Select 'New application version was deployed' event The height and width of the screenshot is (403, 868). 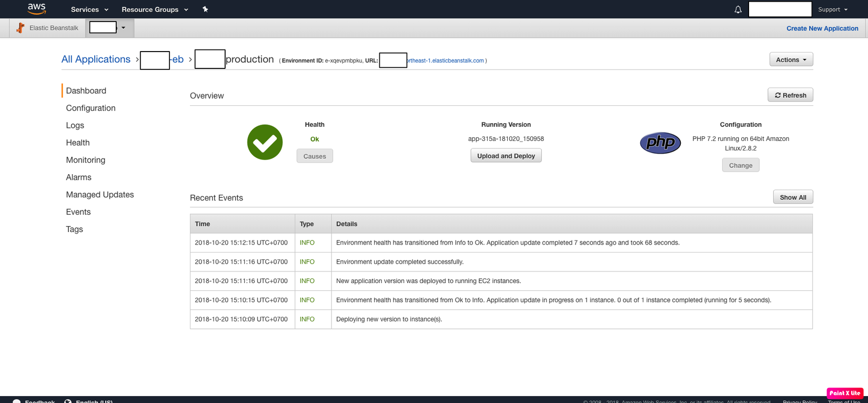(x=428, y=281)
